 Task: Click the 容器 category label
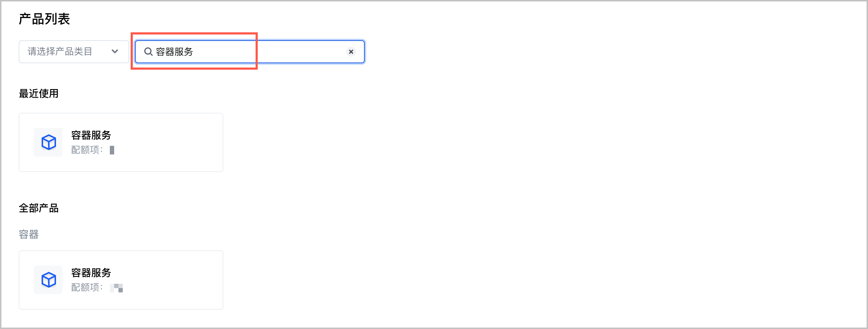point(29,235)
